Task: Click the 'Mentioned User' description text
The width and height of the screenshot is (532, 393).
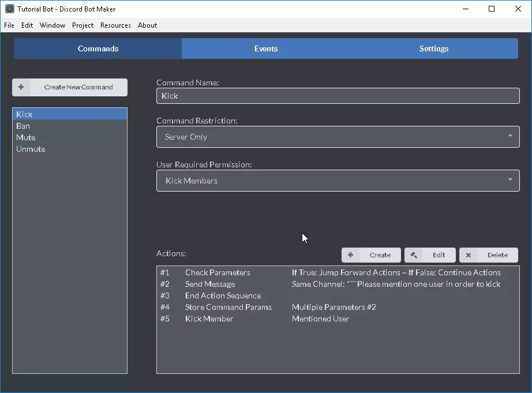Action: pyautogui.click(x=320, y=319)
